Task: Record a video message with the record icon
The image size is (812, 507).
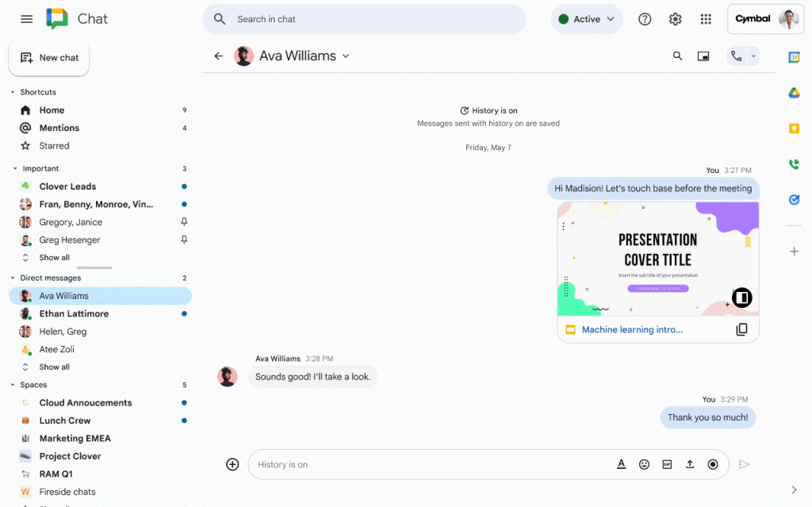Action: [x=712, y=464]
